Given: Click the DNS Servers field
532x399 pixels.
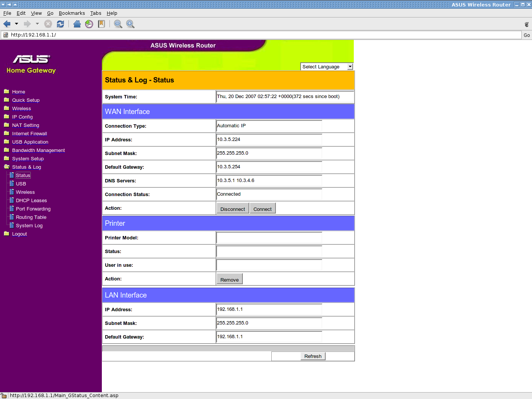Looking at the screenshot, I should pos(269,180).
